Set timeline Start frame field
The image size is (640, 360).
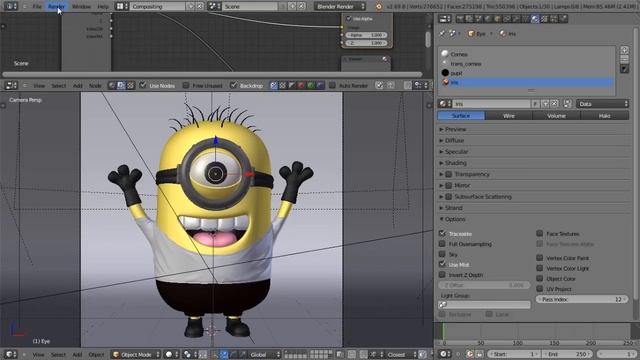(514, 354)
